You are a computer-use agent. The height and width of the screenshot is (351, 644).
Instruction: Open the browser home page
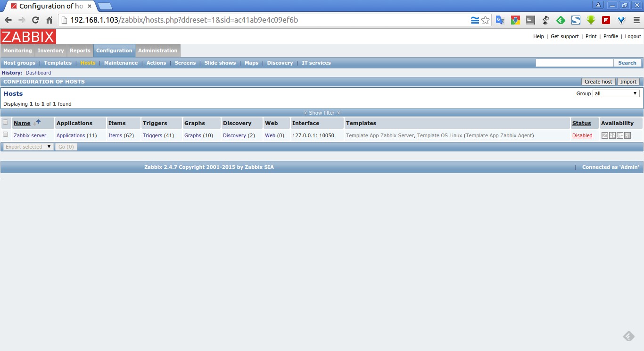coord(49,20)
